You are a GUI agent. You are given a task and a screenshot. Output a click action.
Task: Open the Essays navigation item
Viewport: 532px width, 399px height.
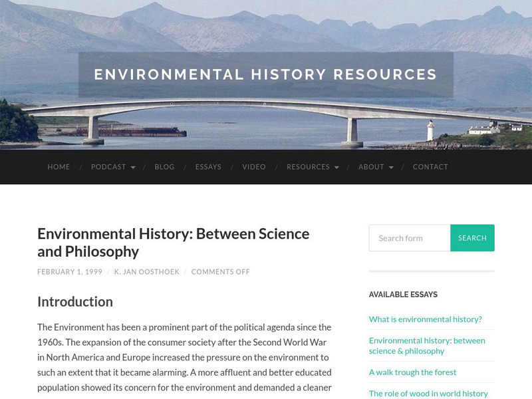[x=208, y=167]
